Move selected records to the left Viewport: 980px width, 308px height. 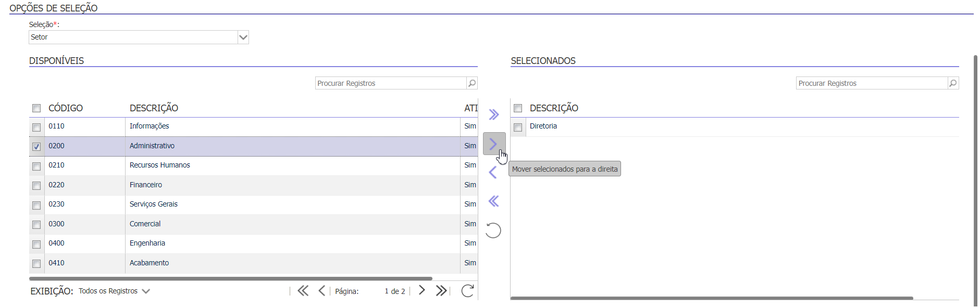click(x=493, y=172)
